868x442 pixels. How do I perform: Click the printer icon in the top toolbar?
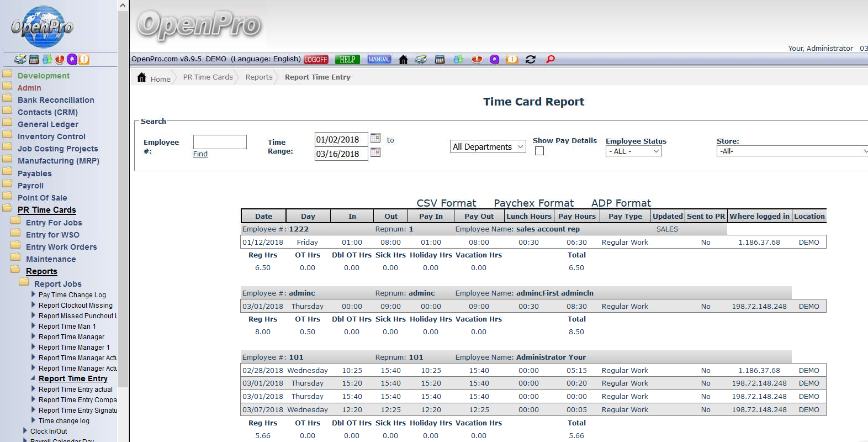(421, 60)
